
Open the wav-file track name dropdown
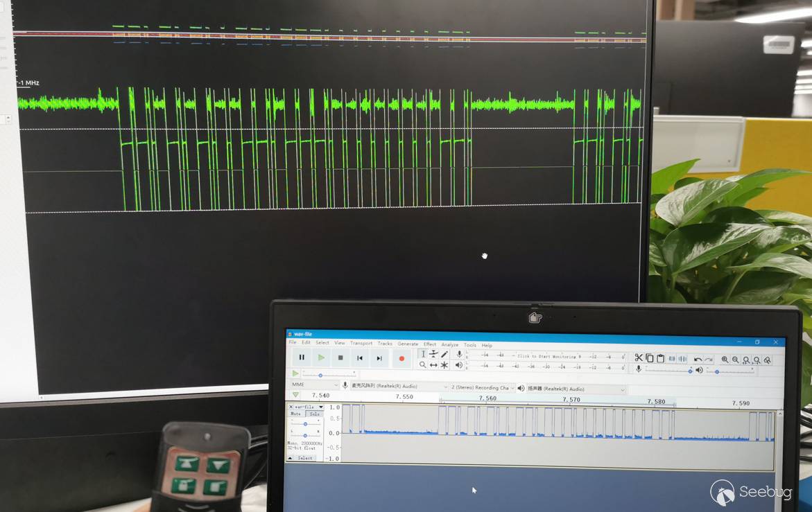click(x=309, y=407)
